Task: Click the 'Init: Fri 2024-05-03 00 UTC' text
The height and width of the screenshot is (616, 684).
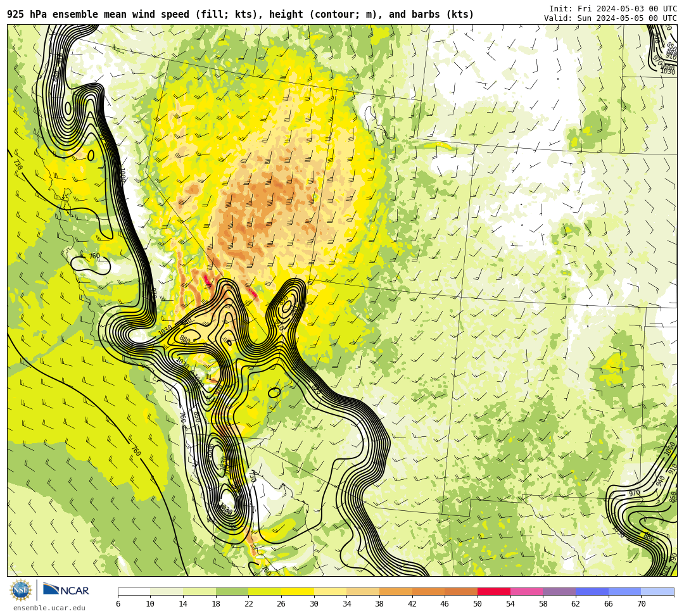Action: [613, 9]
